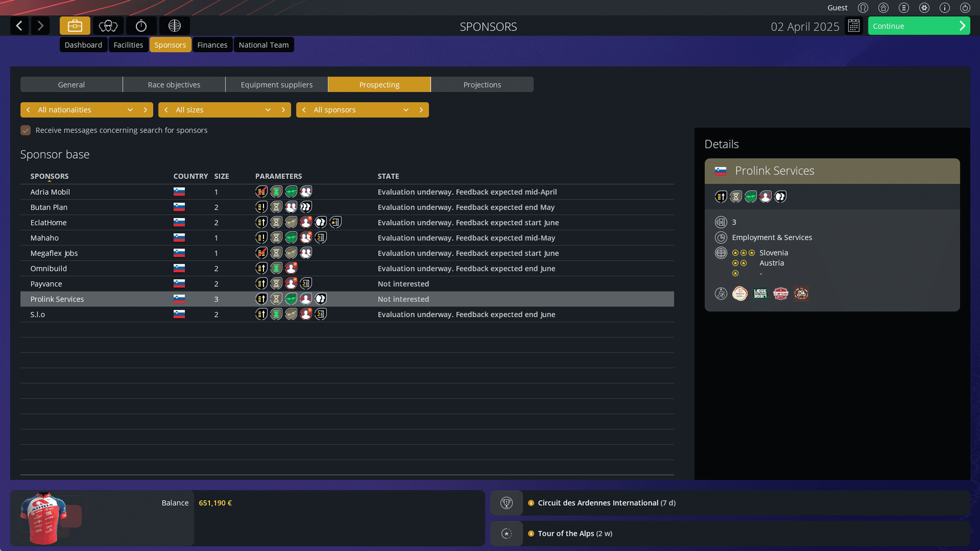
Task: Open the riders helmets section icon
Action: (x=108, y=26)
